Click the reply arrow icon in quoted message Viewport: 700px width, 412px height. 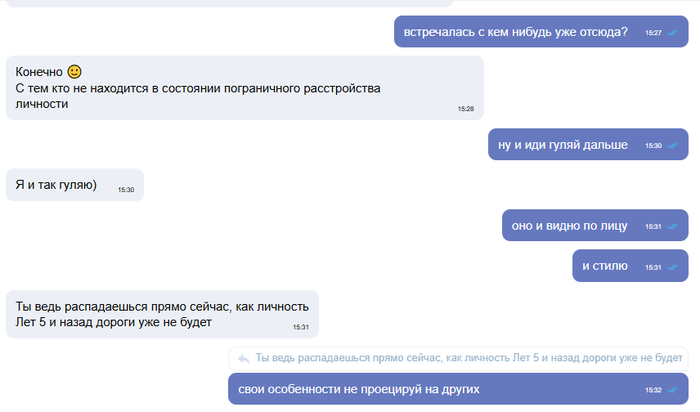click(242, 358)
